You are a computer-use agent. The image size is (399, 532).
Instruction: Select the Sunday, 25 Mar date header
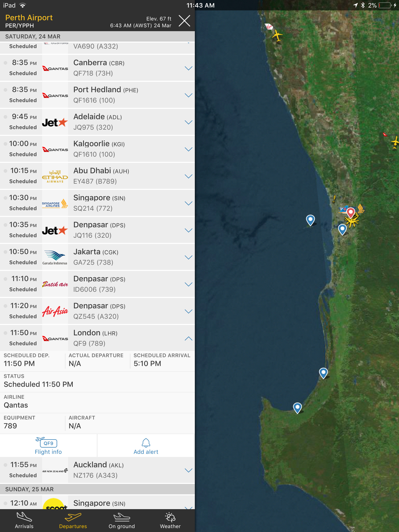(x=29, y=489)
